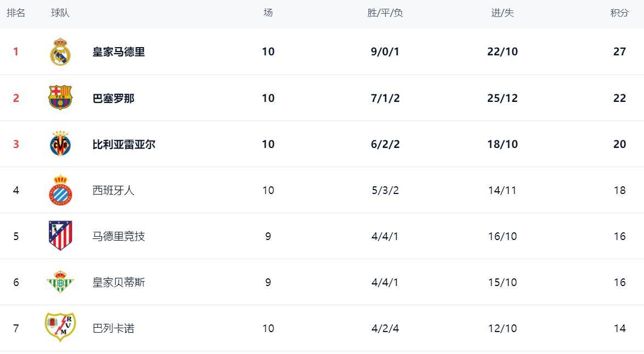The width and height of the screenshot is (644, 354).
Task: Select the 马德里竞技 team name
Action: tap(118, 236)
